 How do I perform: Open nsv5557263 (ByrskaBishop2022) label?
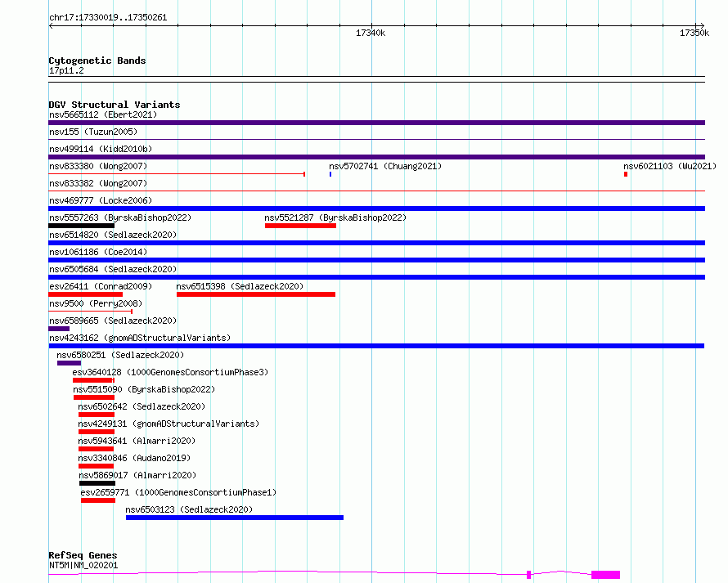coord(120,218)
